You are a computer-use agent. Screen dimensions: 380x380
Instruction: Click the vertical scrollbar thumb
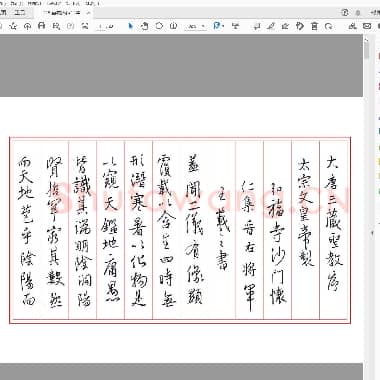coord(367,50)
